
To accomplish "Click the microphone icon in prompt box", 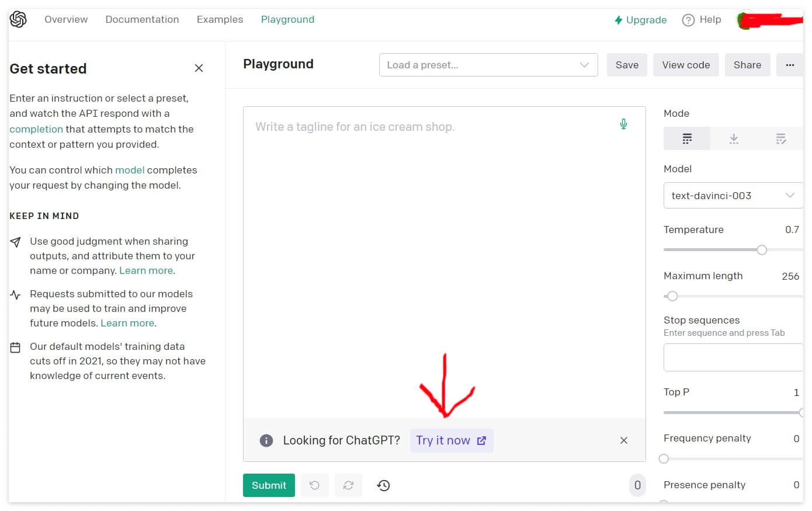I will click(x=623, y=124).
